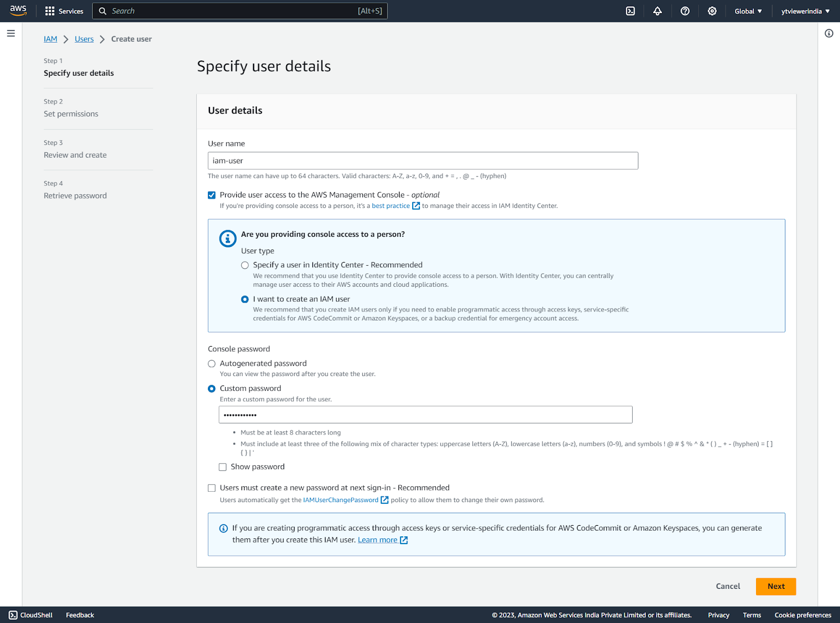
Task: Select I want to create an IAM user
Action: 245,299
